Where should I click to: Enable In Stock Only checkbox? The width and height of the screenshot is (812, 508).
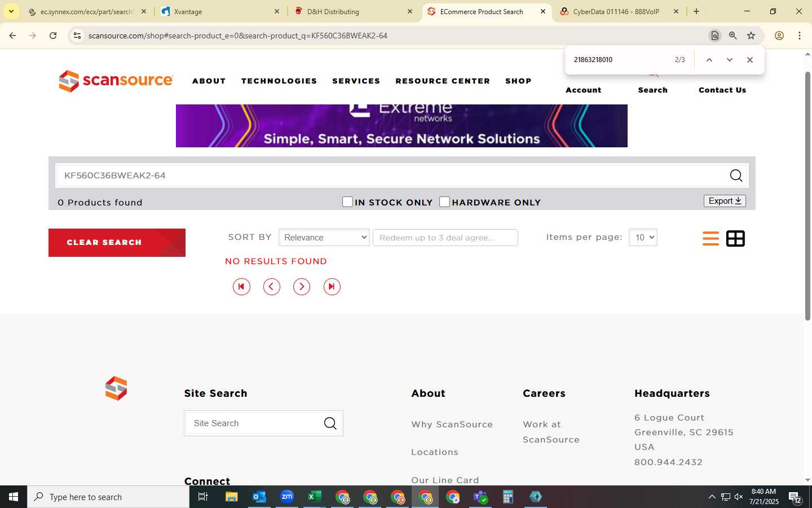pos(347,202)
